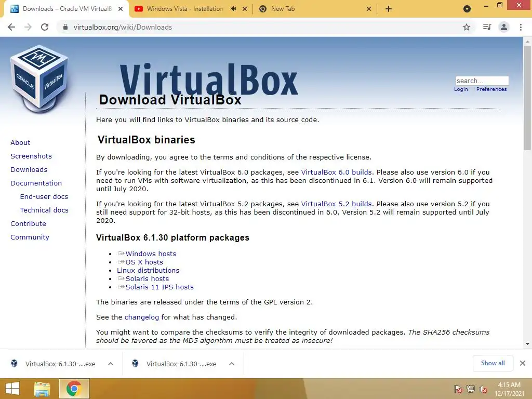Click the Chrome taskbar icon
The height and width of the screenshot is (399, 532).
[x=74, y=389]
